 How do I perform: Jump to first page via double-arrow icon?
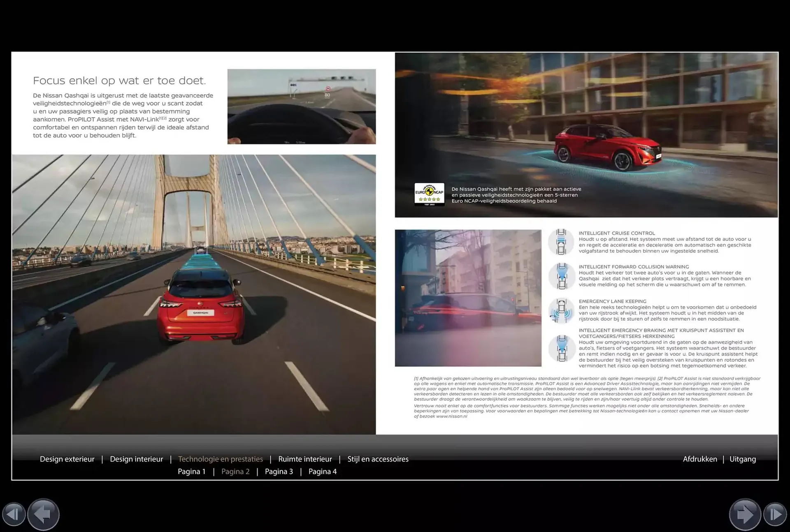[14, 514]
